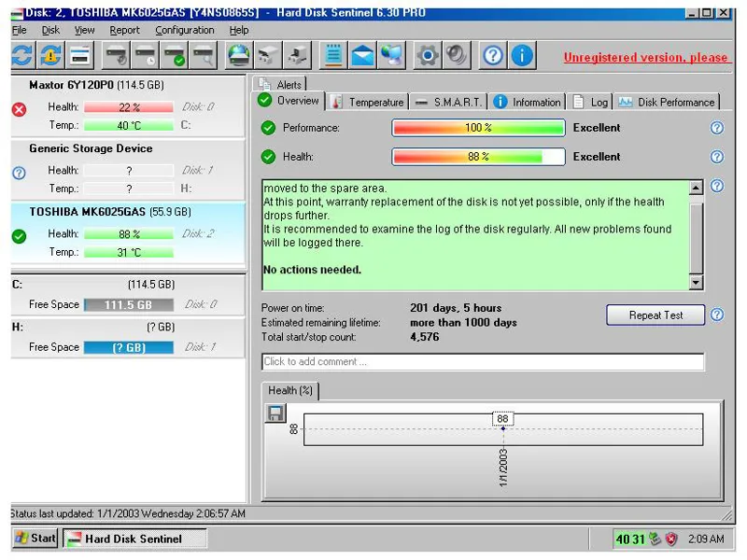Click the blue info About toolbar icon

pos(522,56)
